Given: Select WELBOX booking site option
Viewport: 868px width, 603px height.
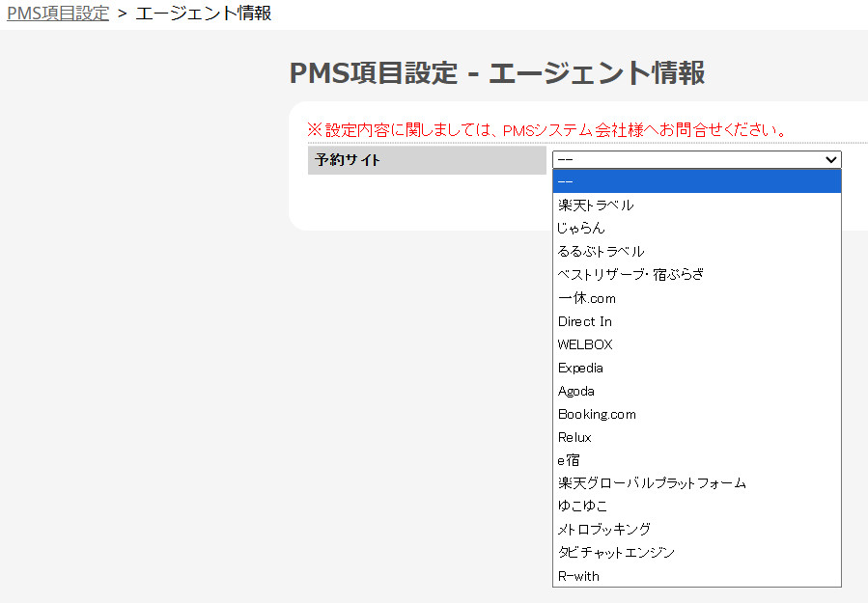Looking at the screenshot, I should click(x=697, y=344).
